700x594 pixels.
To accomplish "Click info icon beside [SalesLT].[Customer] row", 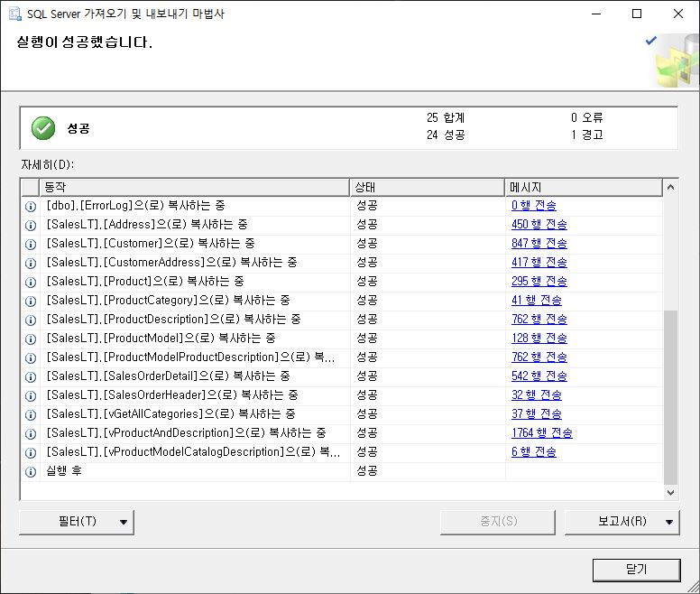I will coord(31,245).
